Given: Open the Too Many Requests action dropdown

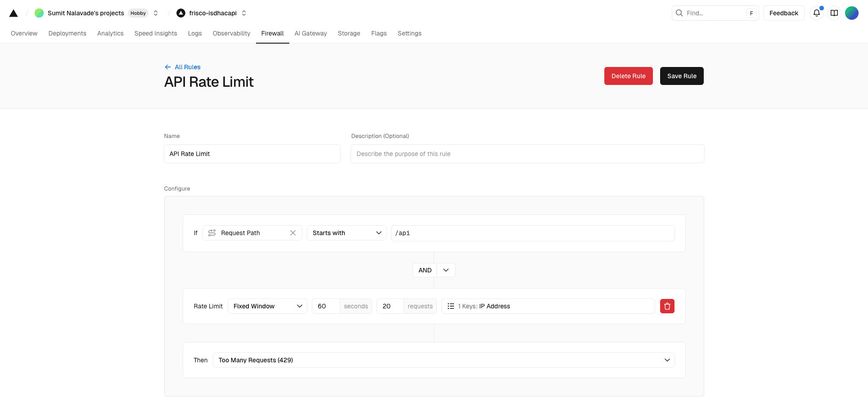Looking at the screenshot, I should pos(443,360).
